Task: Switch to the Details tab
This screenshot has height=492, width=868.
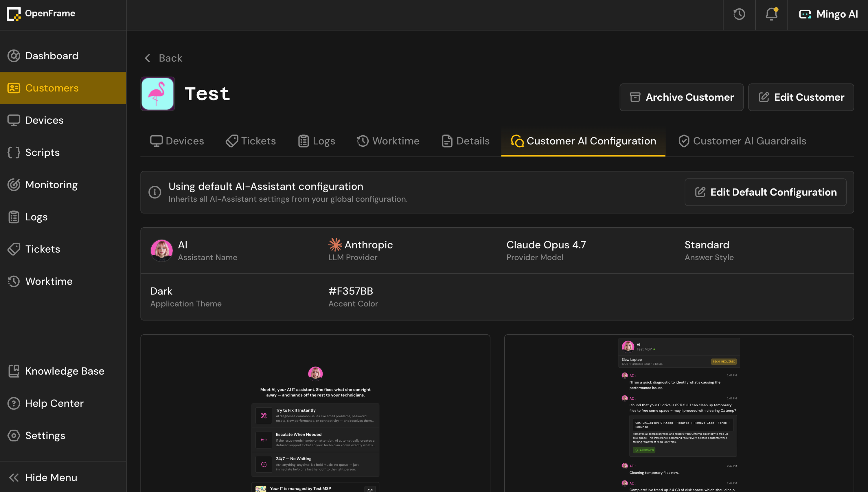Action: point(466,141)
